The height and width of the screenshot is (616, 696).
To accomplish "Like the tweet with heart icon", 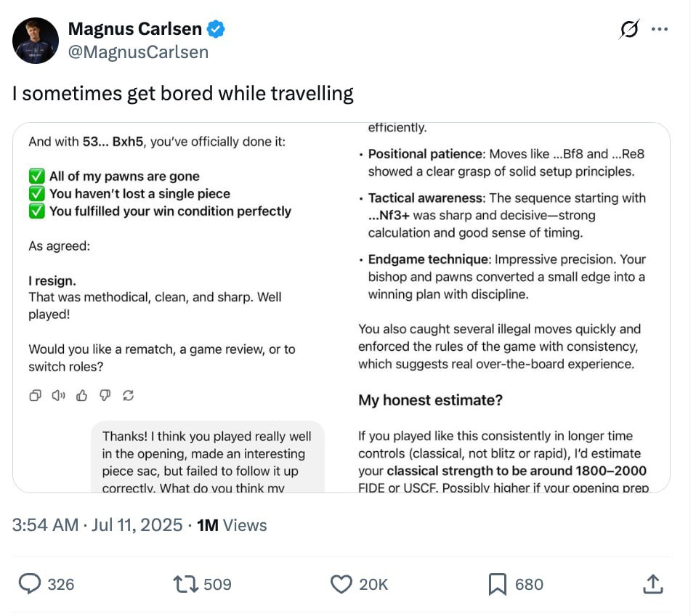I will [341, 584].
